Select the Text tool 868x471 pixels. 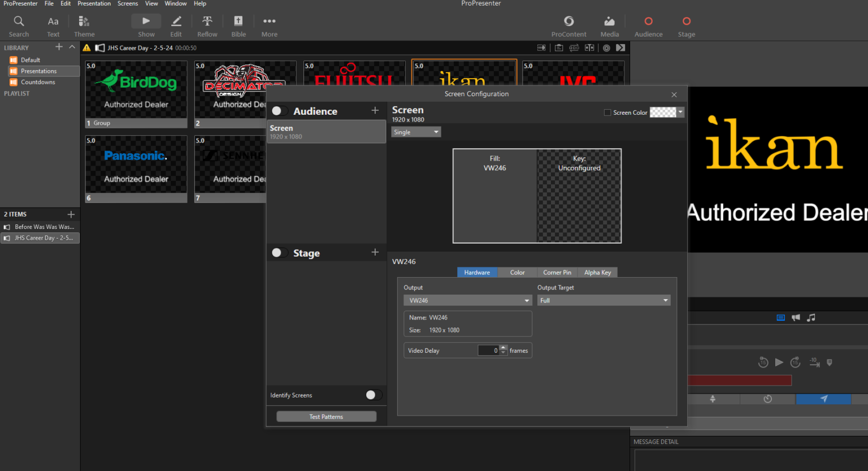(x=53, y=25)
